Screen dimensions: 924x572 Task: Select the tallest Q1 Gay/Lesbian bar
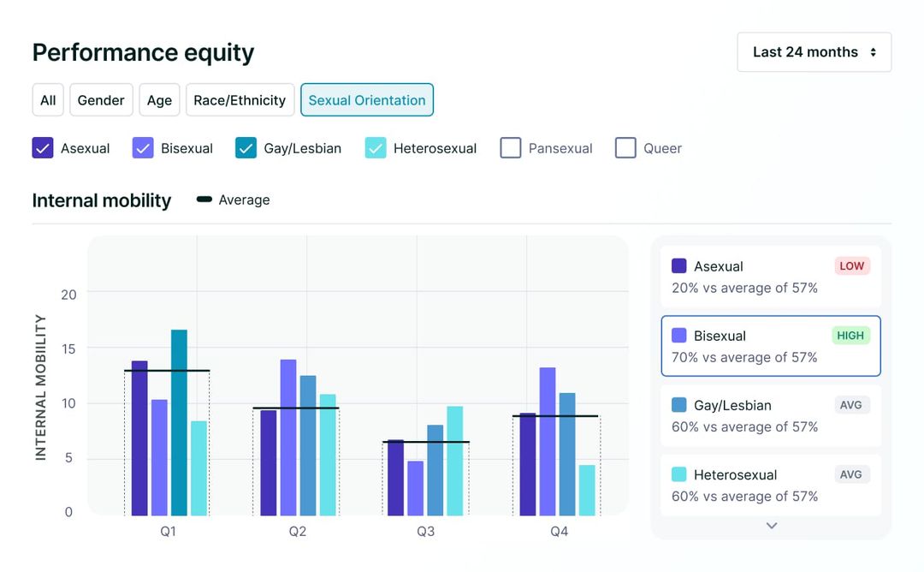177,421
